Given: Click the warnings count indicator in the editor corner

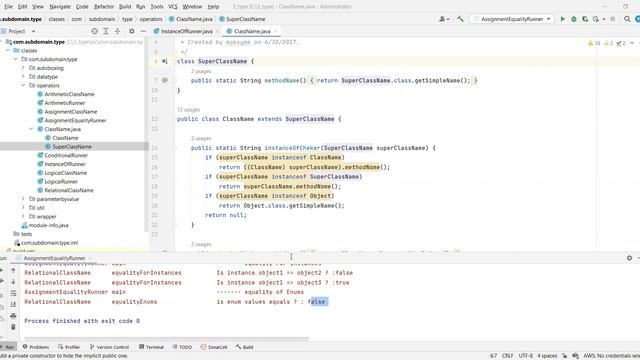Looking at the screenshot, I should tap(594, 43).
